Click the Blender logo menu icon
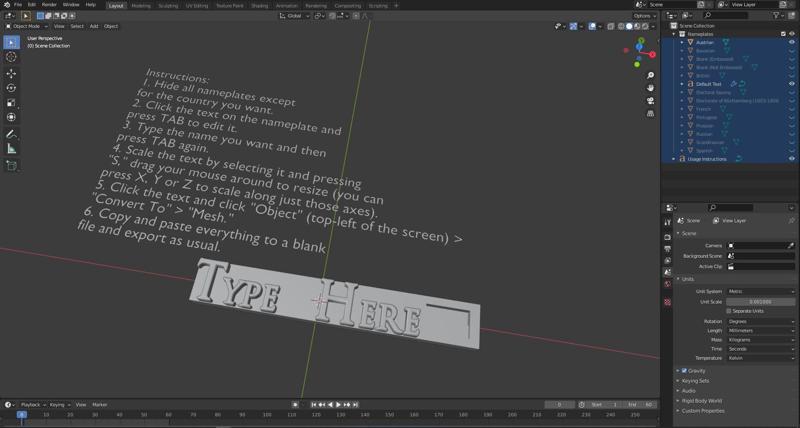The image size is (800, 428). pos(7,5)
